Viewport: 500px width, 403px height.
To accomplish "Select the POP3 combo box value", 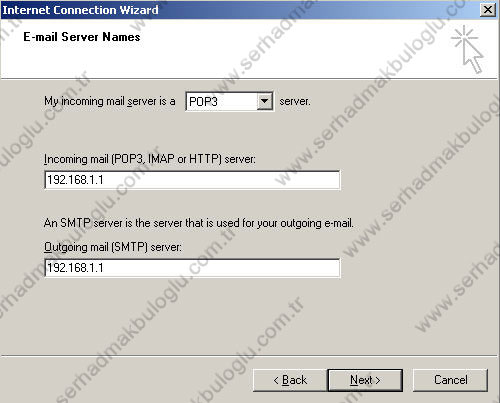I will [221, 101].
